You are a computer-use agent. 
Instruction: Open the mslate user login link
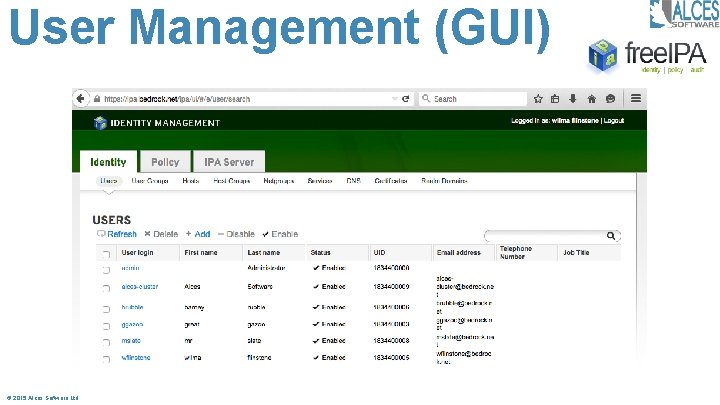coord(131,341)
